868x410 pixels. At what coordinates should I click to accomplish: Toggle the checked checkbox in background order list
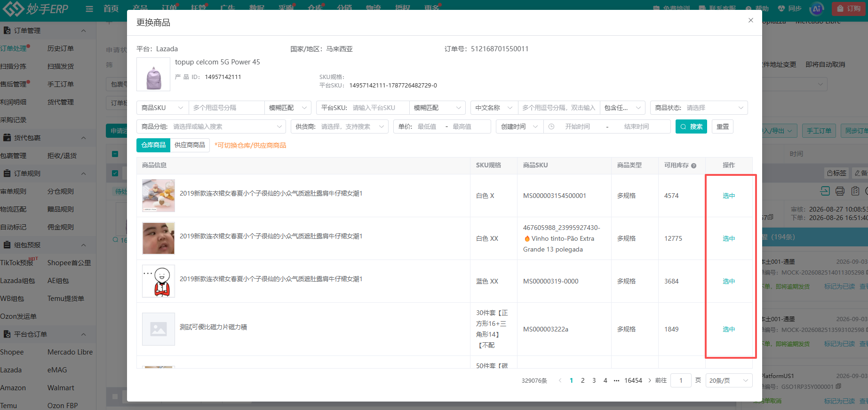tap(115, 173)
